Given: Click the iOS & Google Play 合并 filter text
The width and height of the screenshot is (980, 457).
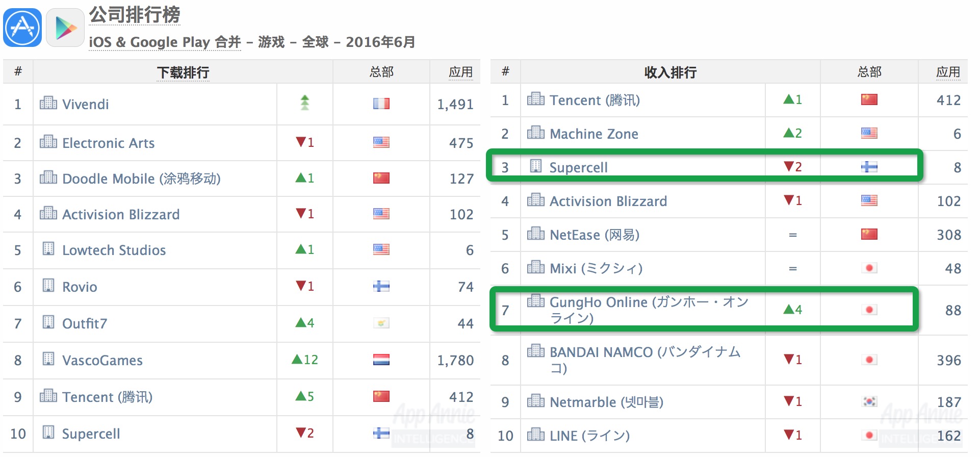Looking at the screenshot, I should coord(165,42).
